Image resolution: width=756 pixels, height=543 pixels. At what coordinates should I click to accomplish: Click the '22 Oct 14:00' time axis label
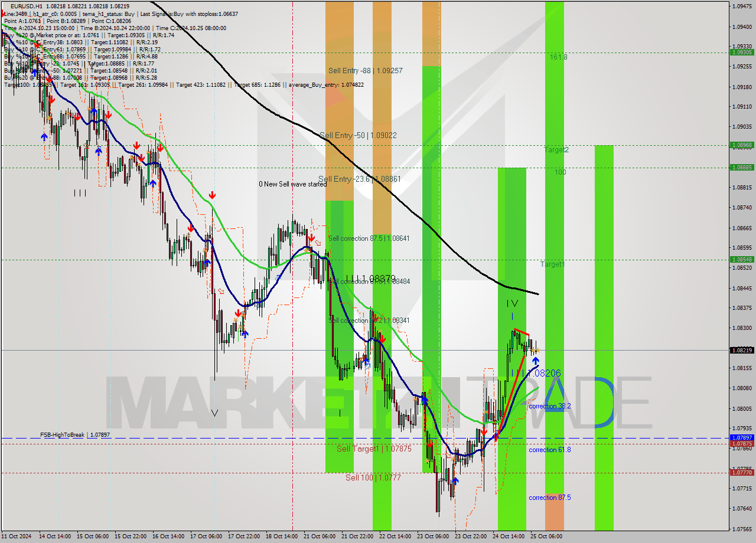[x=395, y=537]
